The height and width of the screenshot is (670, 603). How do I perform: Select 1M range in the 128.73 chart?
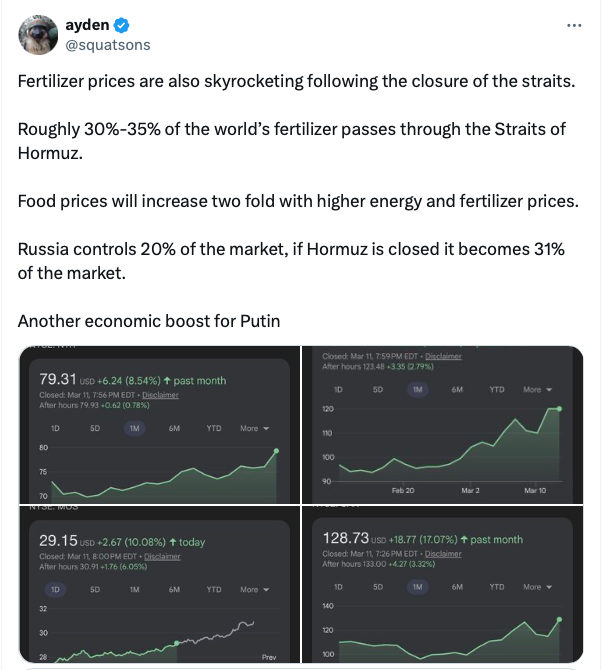pyautogui.click(x=417, y=586)
